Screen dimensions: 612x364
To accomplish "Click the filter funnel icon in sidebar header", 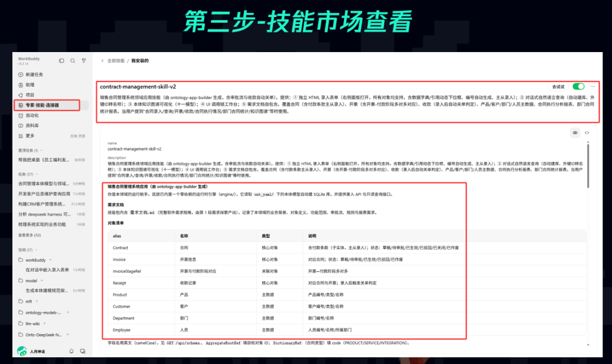I will [x=84, y=61].
